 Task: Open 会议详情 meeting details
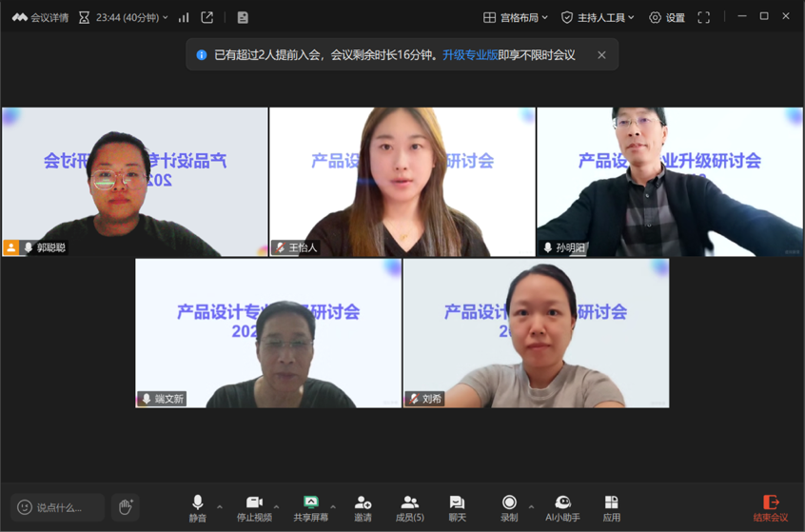click(x=40, y=17)
